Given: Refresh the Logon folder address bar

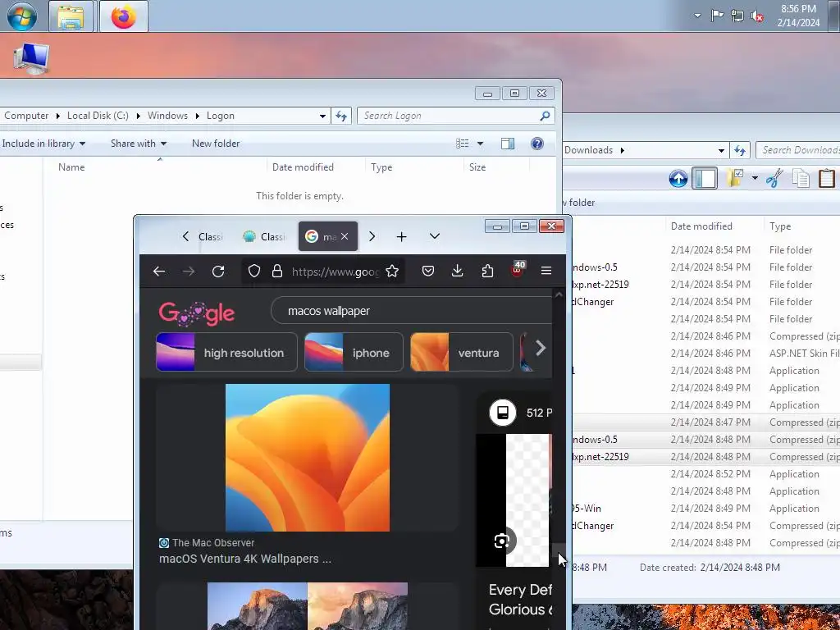Looking at the screenshot, I should [x=341, y=116].
